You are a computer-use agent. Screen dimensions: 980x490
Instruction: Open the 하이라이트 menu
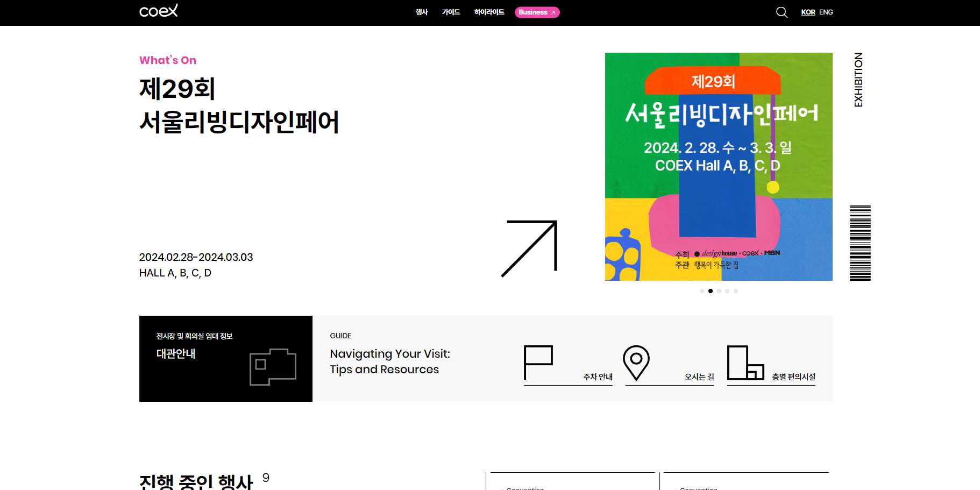coord(489,12)
